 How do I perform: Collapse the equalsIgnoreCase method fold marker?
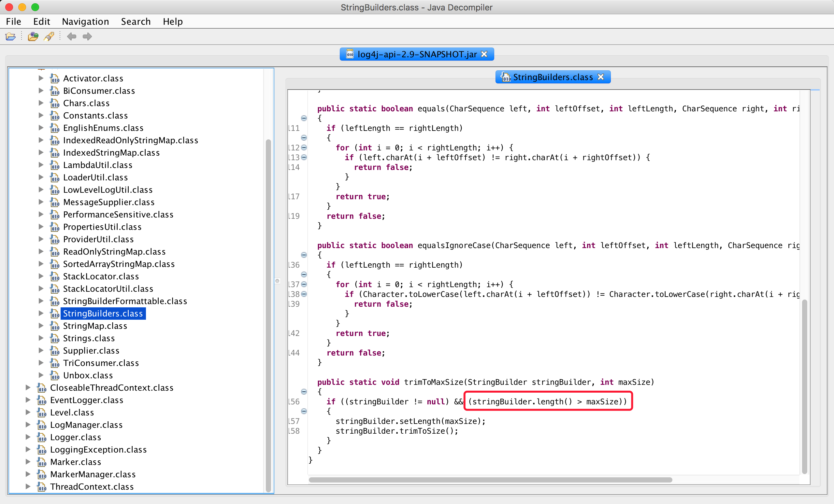pos(304,255)
